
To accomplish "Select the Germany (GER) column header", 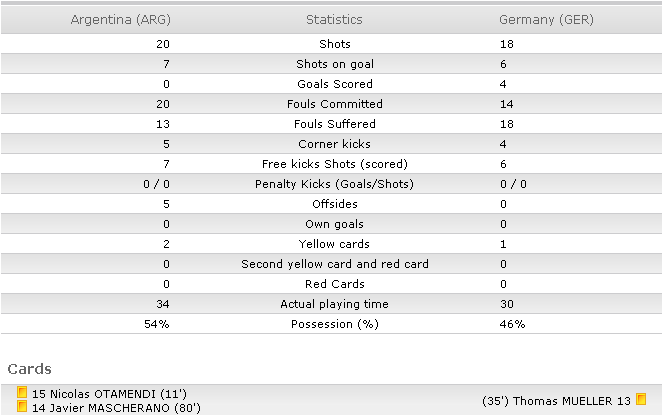I will 546,19.
